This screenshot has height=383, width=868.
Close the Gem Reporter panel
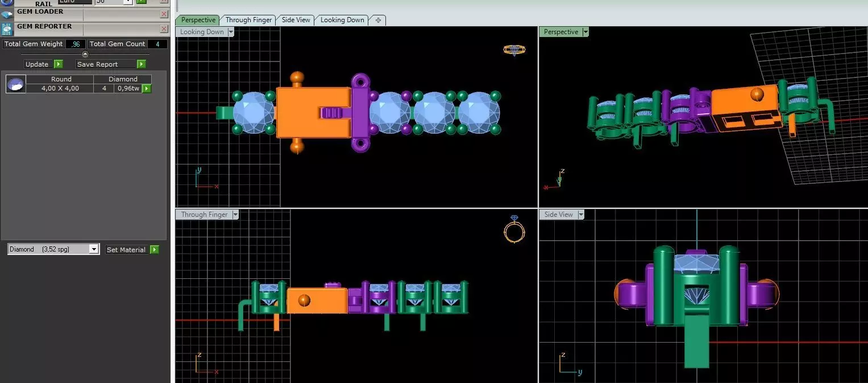(164, 29)
